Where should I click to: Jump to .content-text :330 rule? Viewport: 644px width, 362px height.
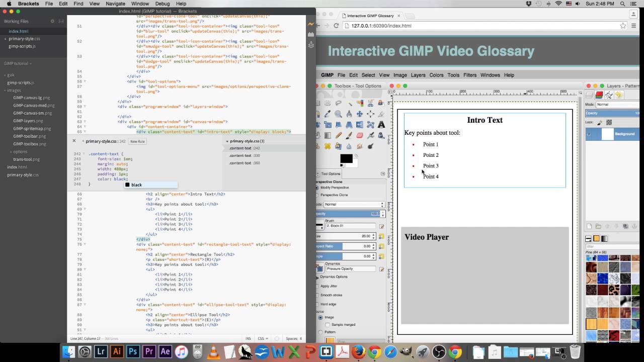pos(245,156)
